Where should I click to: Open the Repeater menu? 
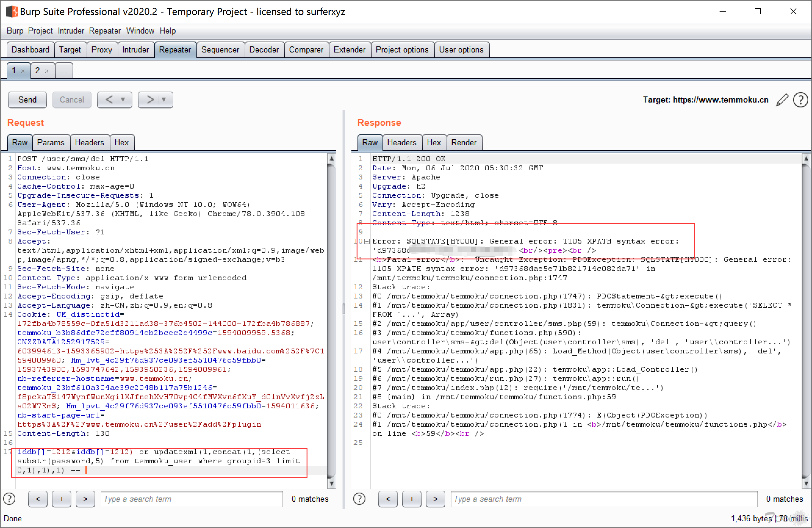[x=105, y=31]
